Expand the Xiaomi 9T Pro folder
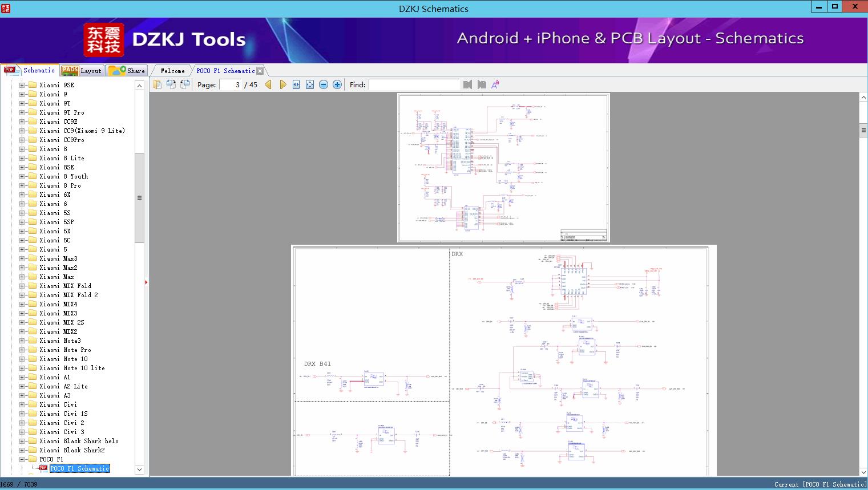 pyautogui.click(x=22, y=112)
